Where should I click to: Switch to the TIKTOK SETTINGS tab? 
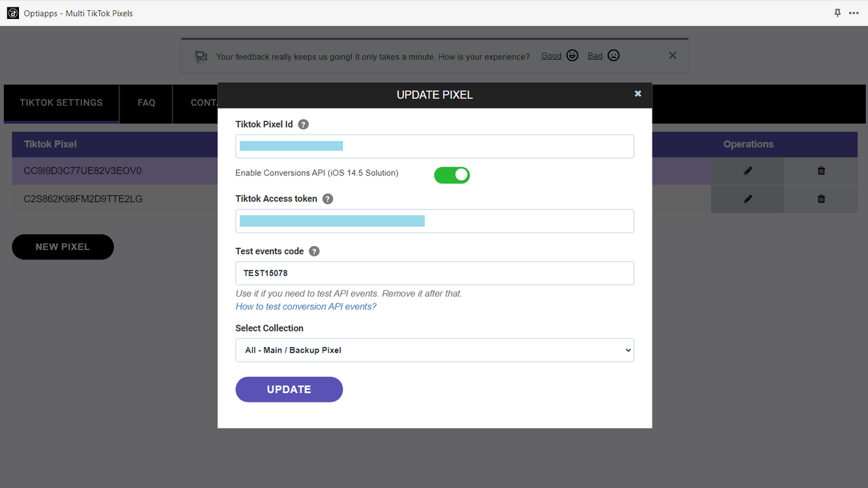tap(61, 102)
